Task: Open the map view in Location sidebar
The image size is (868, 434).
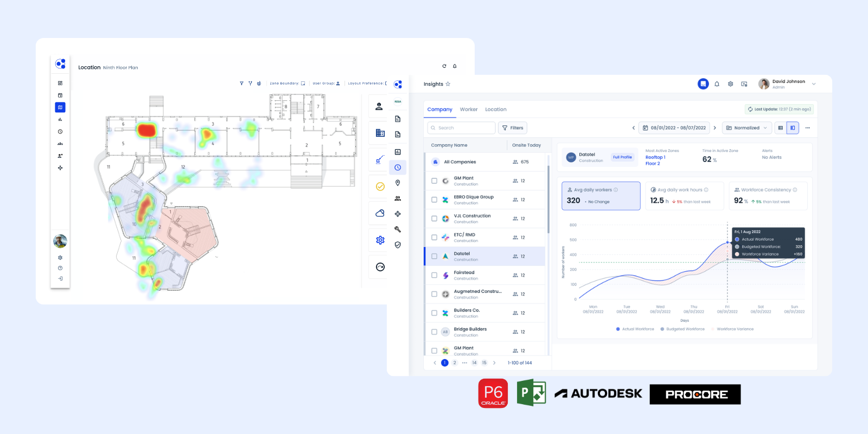Action: [60, 107]
